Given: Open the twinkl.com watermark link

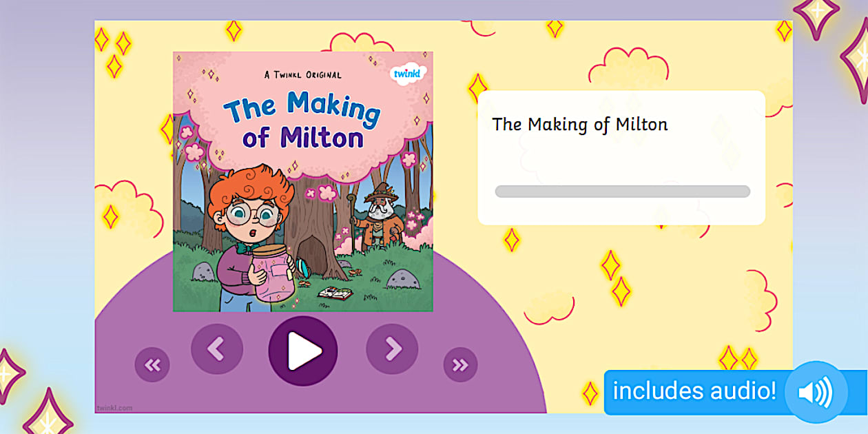Looking at the screenshot, I should point(114,408).
